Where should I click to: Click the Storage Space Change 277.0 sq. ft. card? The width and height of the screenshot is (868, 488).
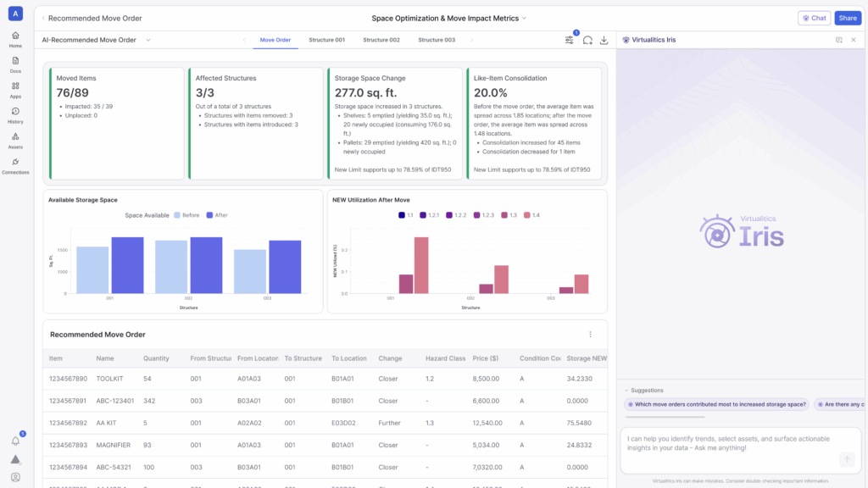pos(395,124)
